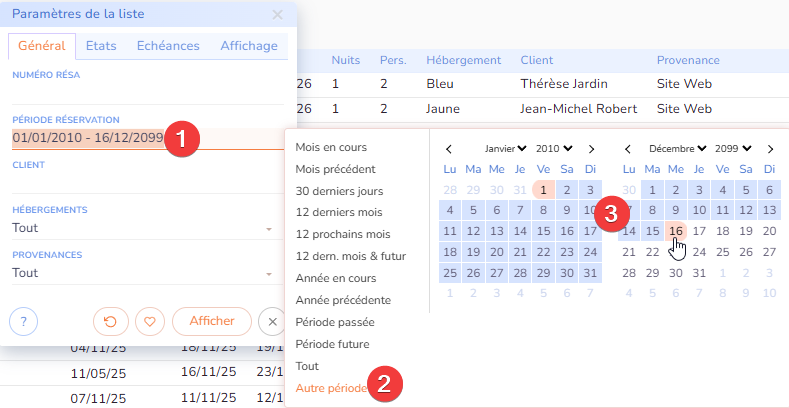Open the Affichage tab
The height and width of the screenshot is (408, 789).
coord(249,46)
